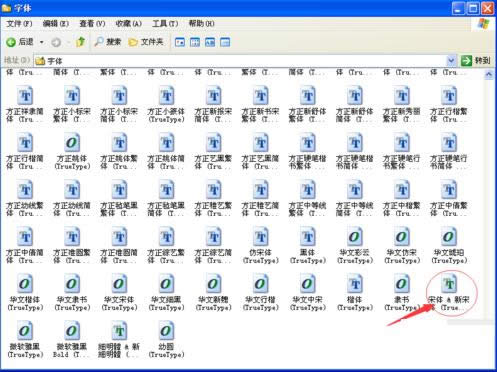Click the scrollbar up arrow

pos(489,75)
